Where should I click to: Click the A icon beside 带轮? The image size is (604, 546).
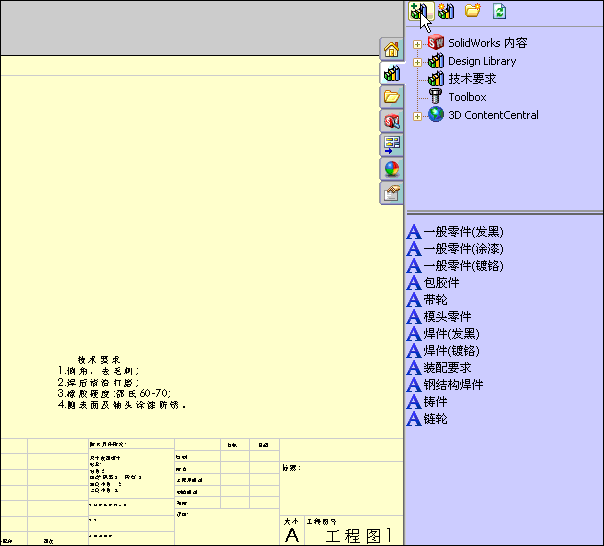[414, 300]
